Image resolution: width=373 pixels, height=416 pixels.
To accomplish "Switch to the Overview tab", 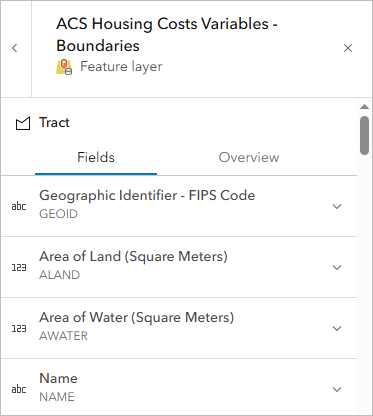I will point(249,157).
